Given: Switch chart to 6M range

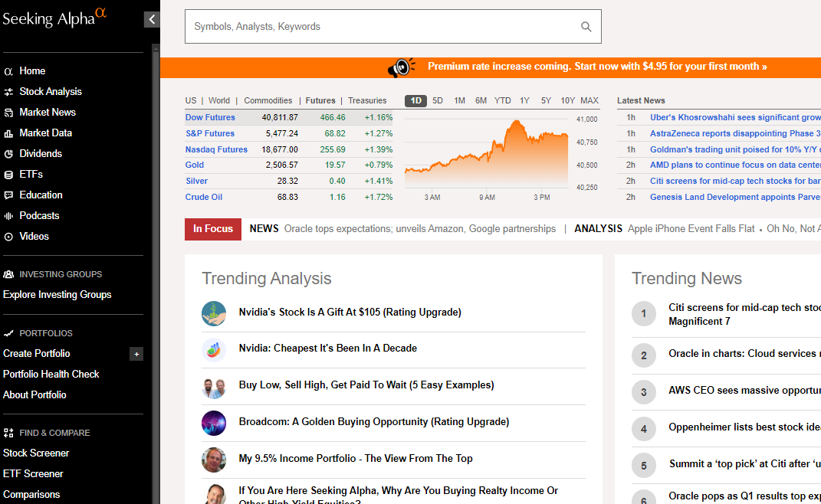Looking at the screenshot, I should tap(481, 100).
